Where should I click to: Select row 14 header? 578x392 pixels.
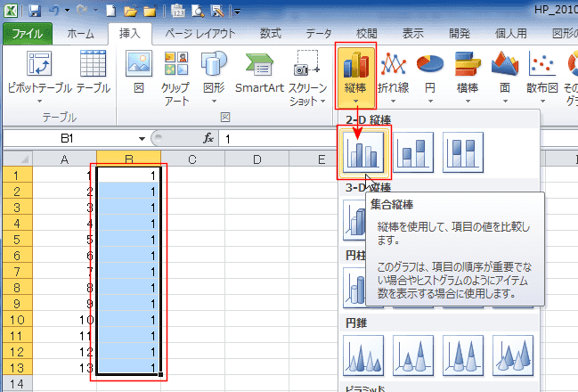tap(17, 383)
